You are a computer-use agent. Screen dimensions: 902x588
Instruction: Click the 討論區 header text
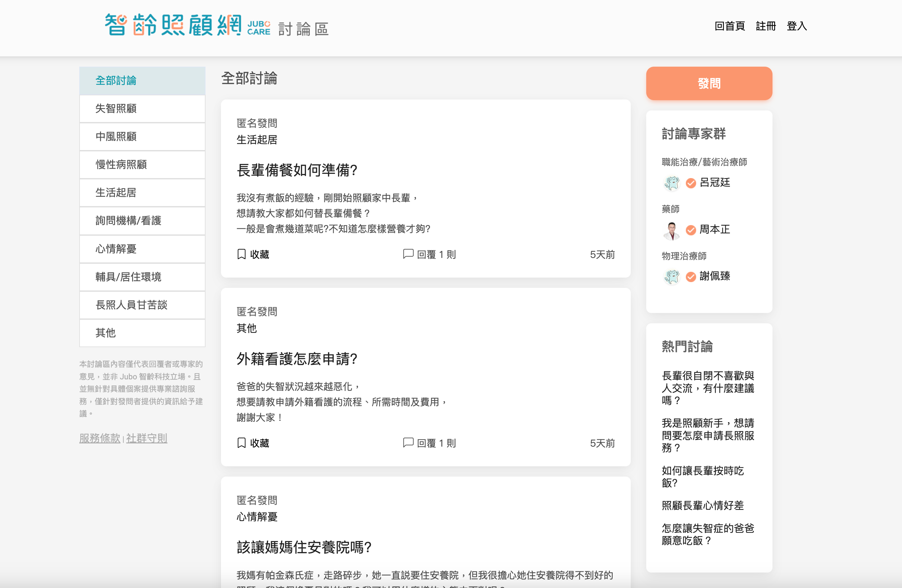[x=303, y=29]
